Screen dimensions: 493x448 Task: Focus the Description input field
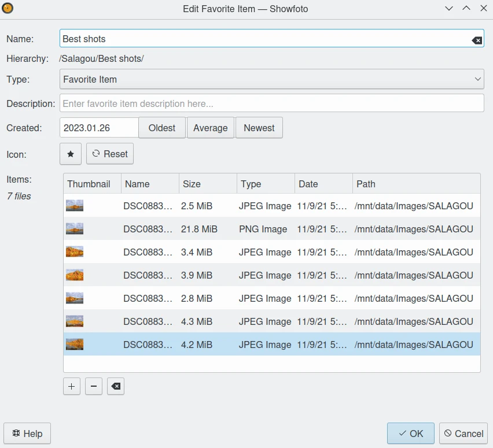[x=271, y=103]
